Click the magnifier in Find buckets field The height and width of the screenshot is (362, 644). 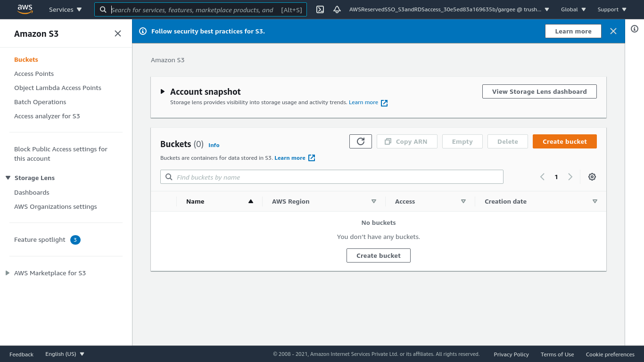169,177
